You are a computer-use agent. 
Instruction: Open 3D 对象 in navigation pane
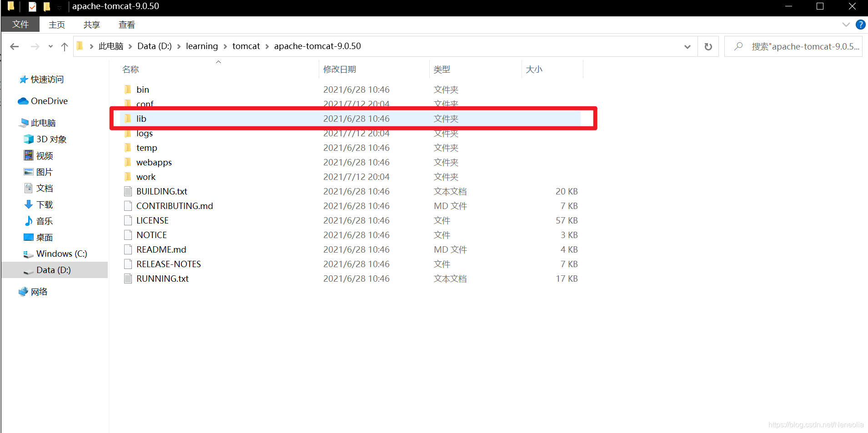(51, 139)
